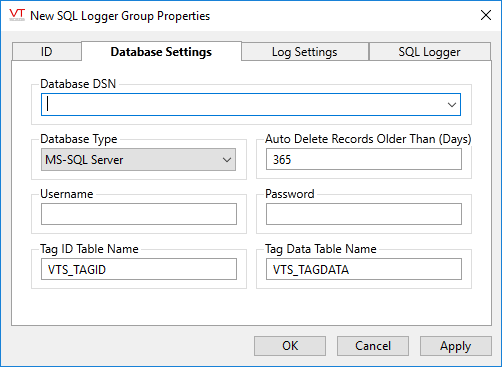The width and height of the screenshot is (502, 367).
Task: Focus the Auto Delete Records days field
Action: click(x=364, y=159)
